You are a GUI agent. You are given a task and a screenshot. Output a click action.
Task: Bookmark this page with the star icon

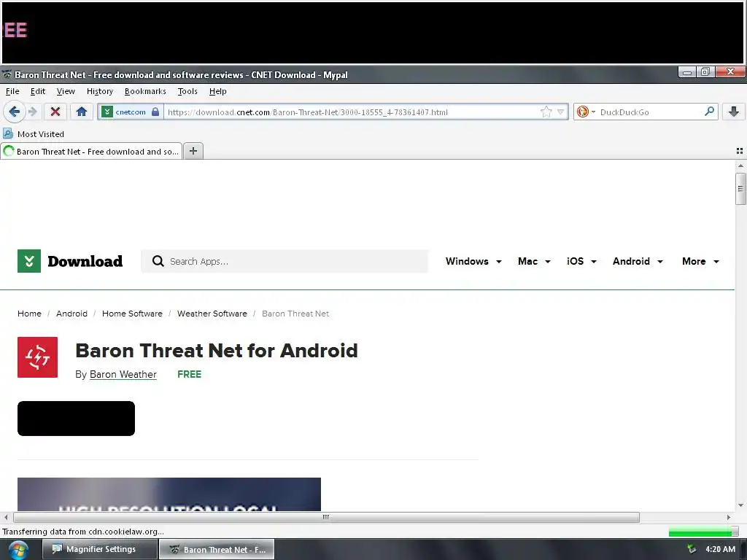click(x=546, y=112)
